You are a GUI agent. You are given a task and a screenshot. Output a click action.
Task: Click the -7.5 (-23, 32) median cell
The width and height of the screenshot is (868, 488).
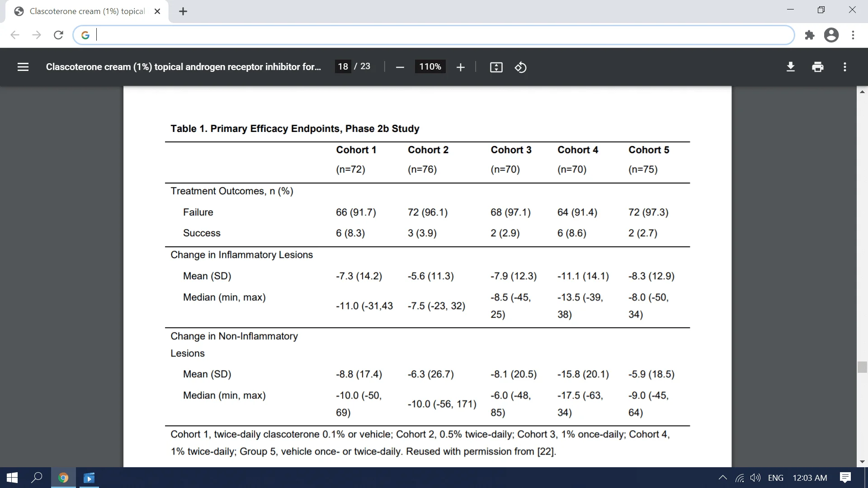click(x=436, y=305)
